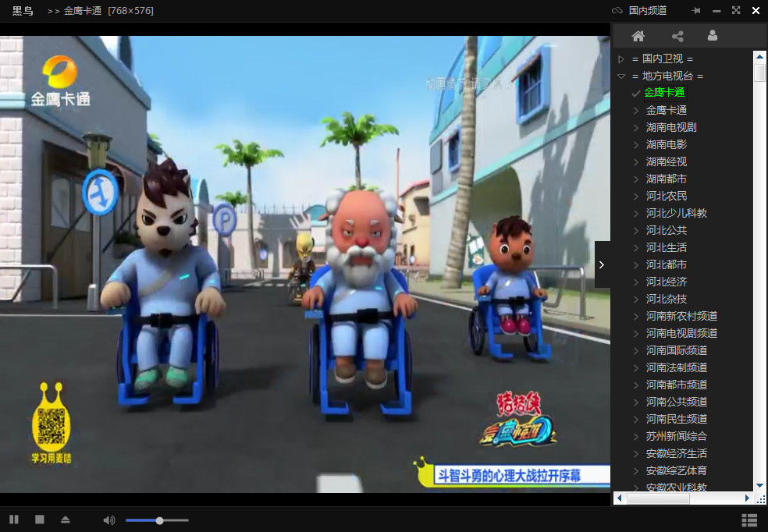Click the channel list scroll up arrow

tap(759, 57)
